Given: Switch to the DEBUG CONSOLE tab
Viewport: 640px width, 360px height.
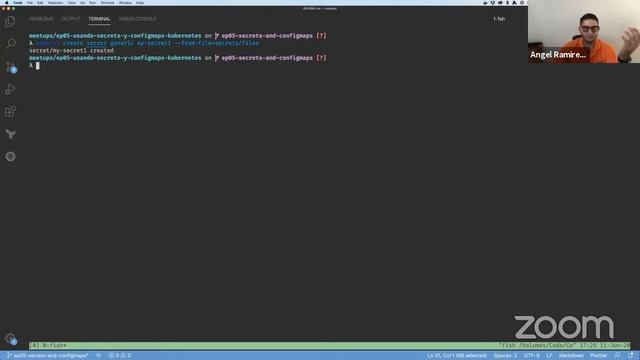Looking at the screenshot, I should tap(138, 19).
